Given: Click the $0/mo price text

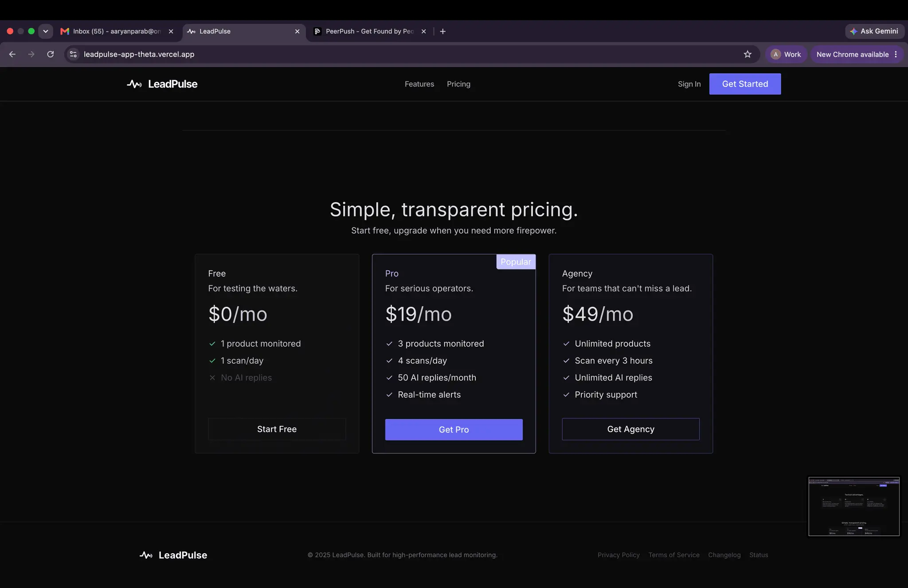Looking at the screenshot, I should point(238,314).
